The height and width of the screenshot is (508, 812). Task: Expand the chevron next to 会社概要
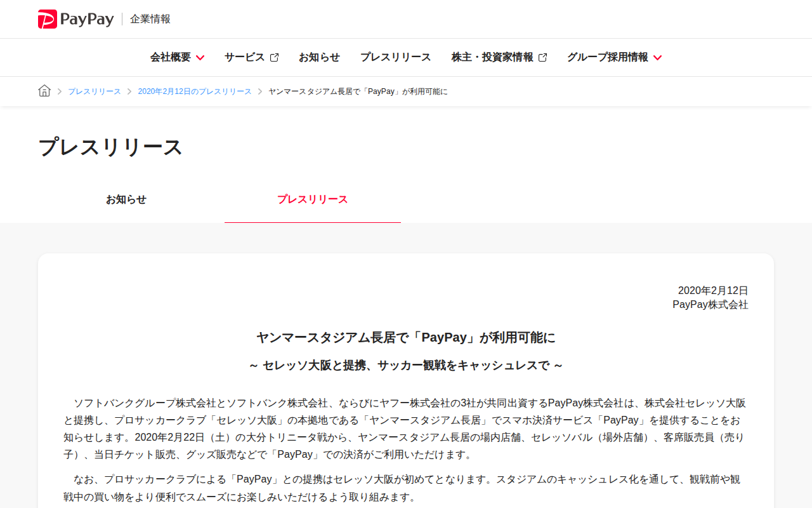tap(200, 58)
